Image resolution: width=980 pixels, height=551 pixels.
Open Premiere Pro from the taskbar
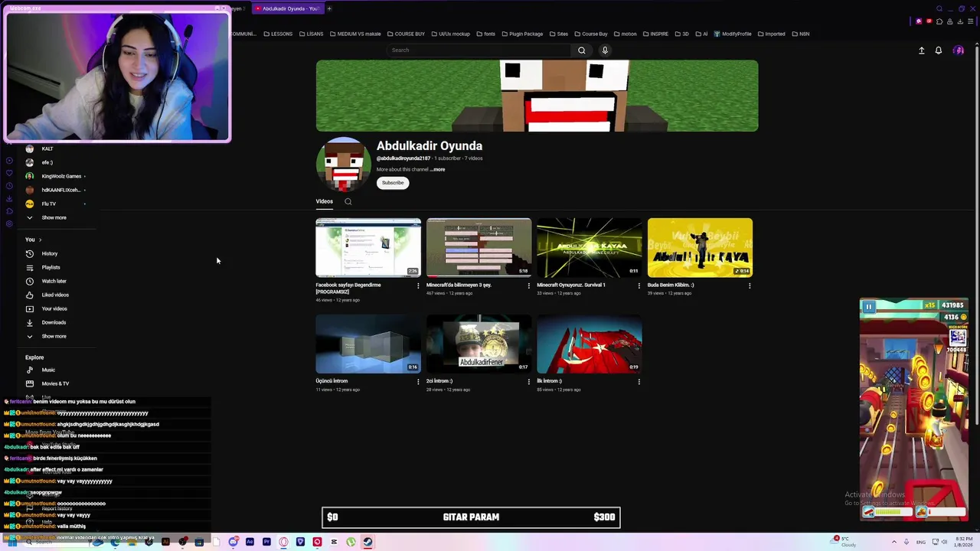266,542
